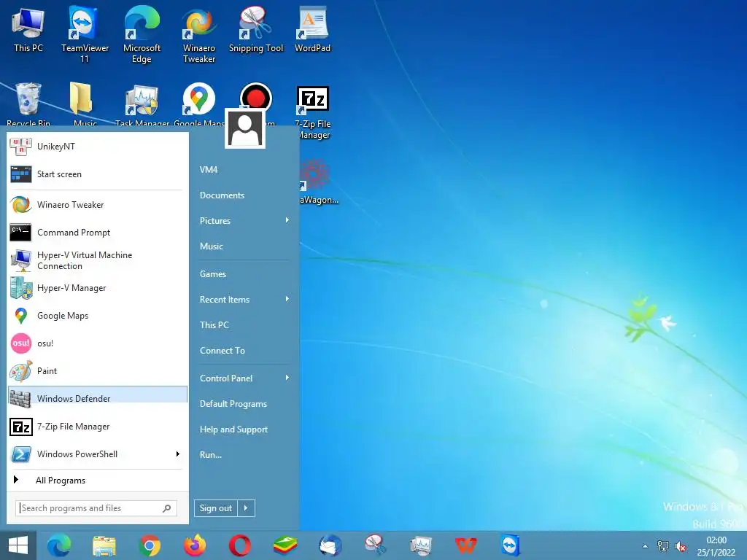Viewport: 747px width, 560px height.
Task: Click the muted volume tray icon
Action: coord(681,546)
